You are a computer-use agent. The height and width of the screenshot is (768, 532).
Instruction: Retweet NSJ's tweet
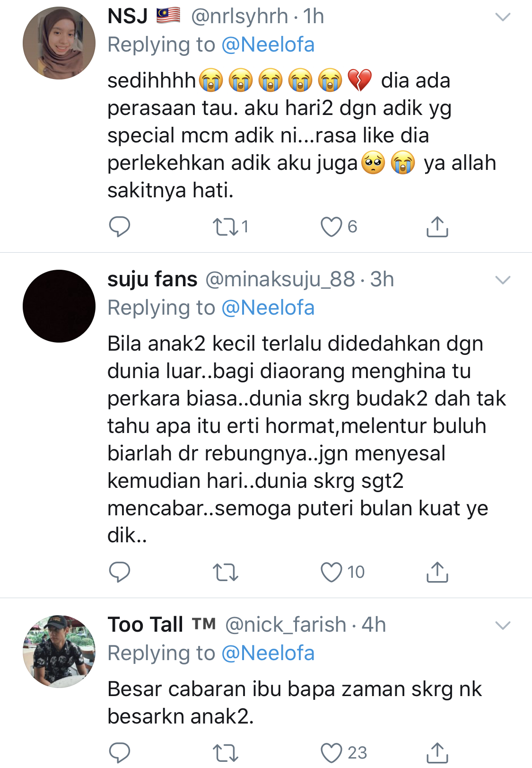click(226, 227)
